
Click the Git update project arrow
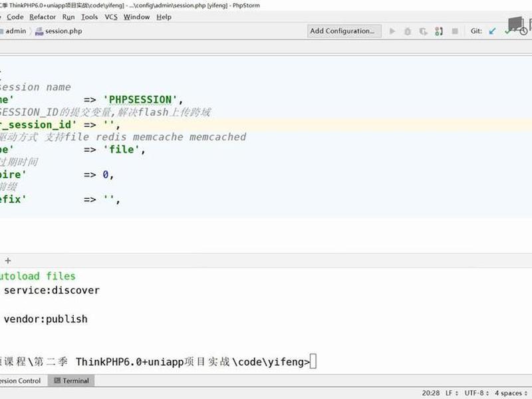(x=492, y=31)
